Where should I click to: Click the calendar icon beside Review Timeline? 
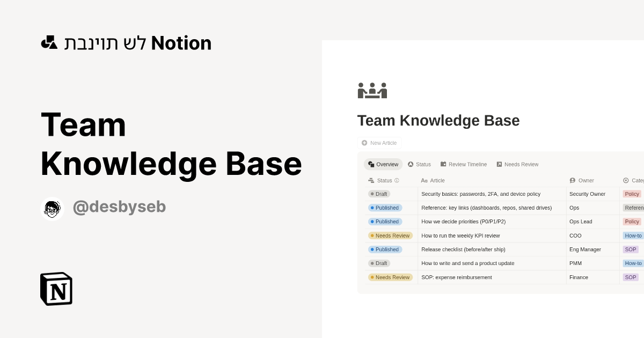444,164
